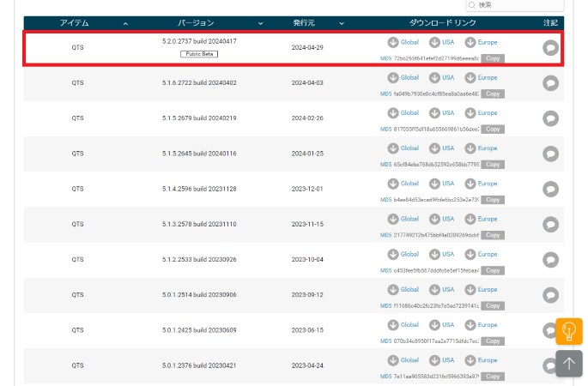The image size is (588, 386).
Task: Copy MD5 hash for QTS 5.1.5.2679
Action: click(493, 130)
